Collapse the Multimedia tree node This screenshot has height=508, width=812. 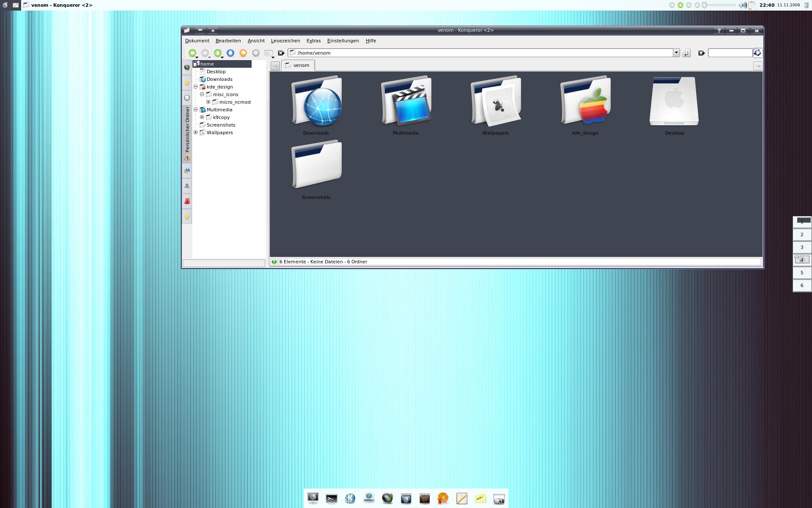click(x=196, y=110)
